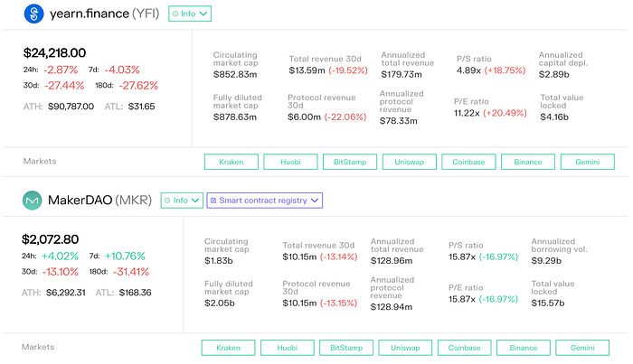Click protocol revenue 30d $6.00m
This screenshot has width=633, height=364.
[x=304, y=117]
